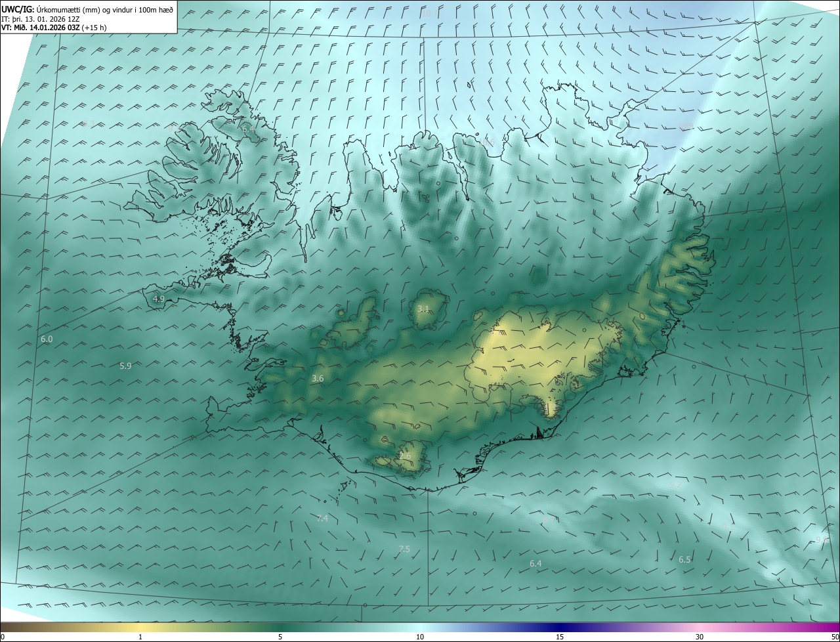Click the faint 9.2 value label
840x642 pixels.
pyautogui.click(x=675, y=484)
